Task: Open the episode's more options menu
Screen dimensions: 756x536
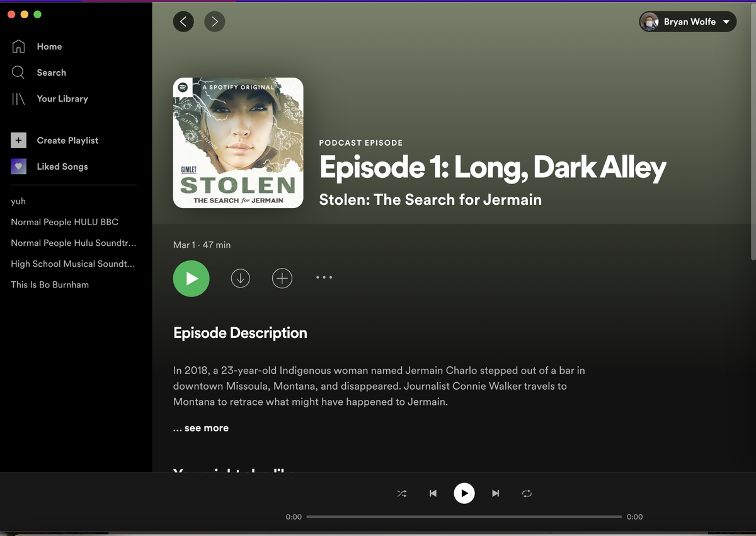Action: [324, 277]
